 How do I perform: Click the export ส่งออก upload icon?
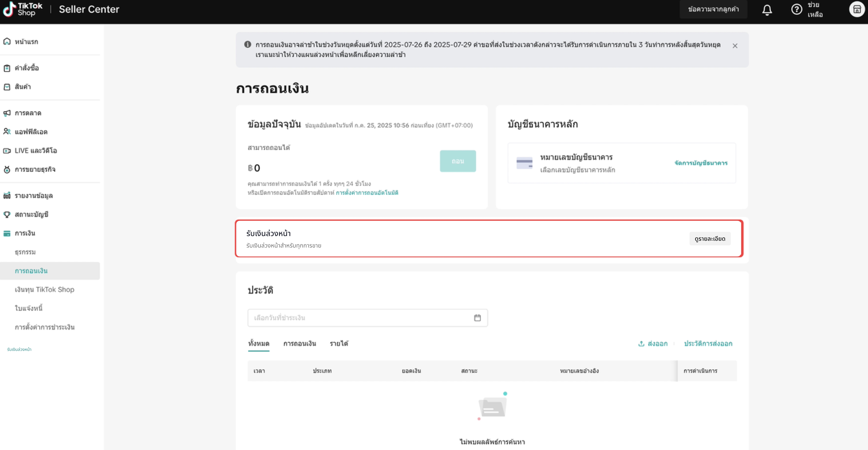pyautogui.click(x=641, y=344)
